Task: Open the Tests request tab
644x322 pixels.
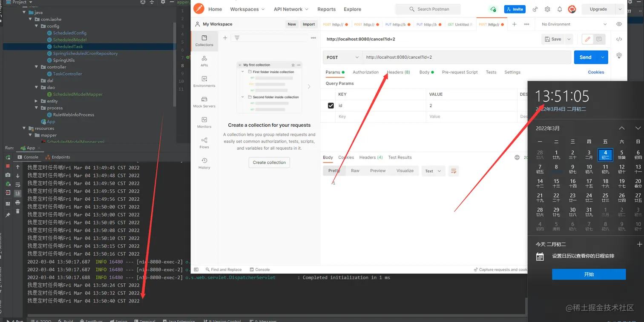Action: (x=491, y=72)
